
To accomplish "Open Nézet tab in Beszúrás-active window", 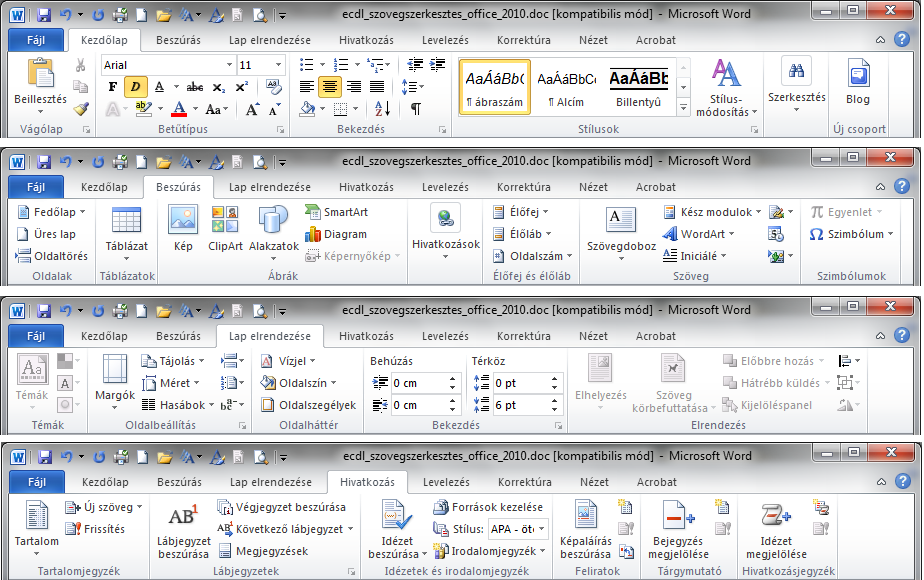I will click(593, 187).
